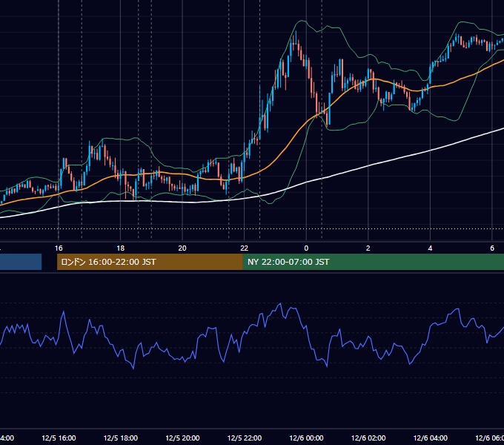504x445 pixels.
Task: Click the NY 22:00-07:00 JST session bar
Action: pyautogui.click(x=373, y=262)
